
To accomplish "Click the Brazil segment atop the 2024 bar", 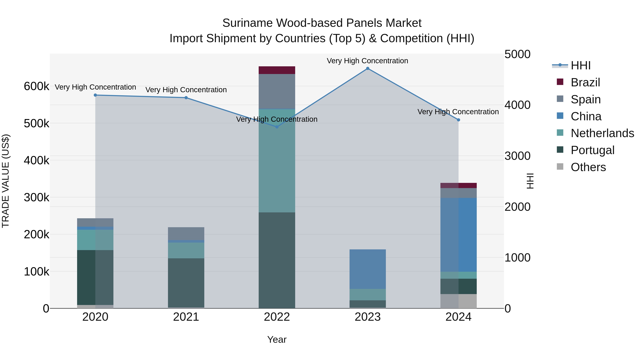I will (x=458, y=185).
